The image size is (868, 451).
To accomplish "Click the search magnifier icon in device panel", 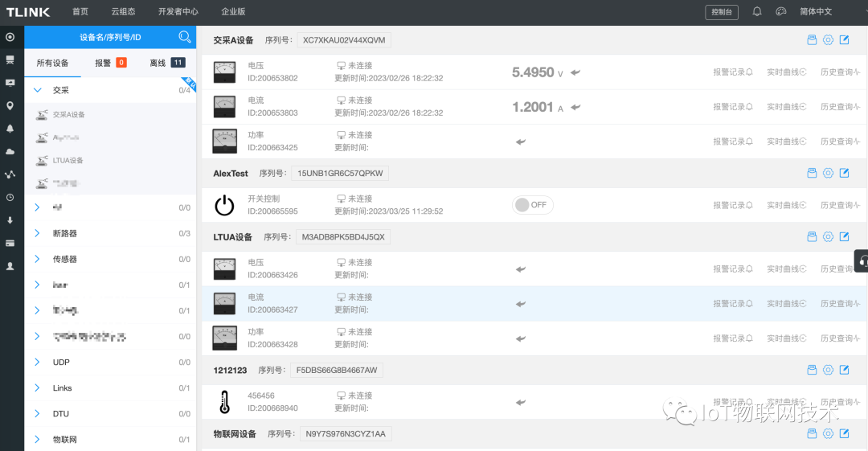I will point(184,37).
